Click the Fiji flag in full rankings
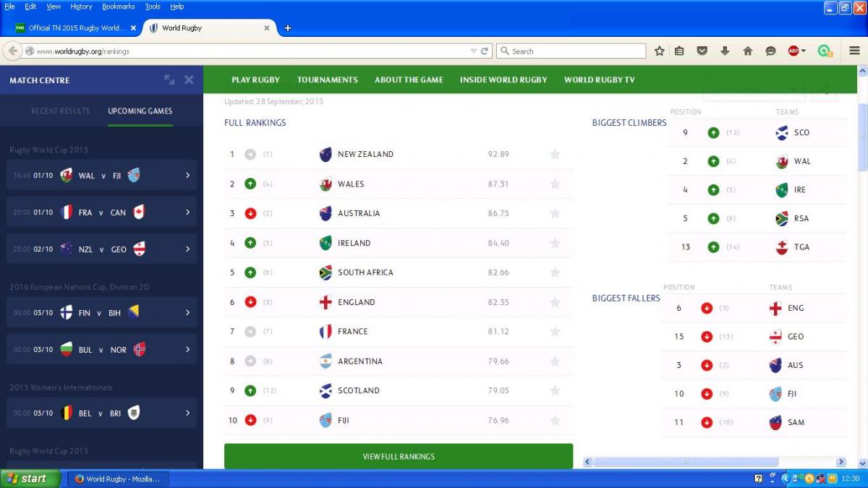The width and height of the screenshot is (868, 488). pyautogui.click(x=325, y=420)
